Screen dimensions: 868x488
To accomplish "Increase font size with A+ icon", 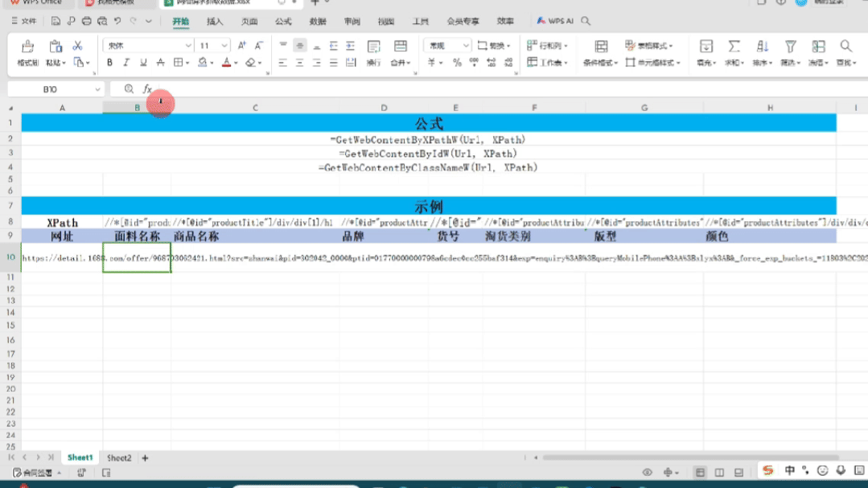I will [241, 45].
